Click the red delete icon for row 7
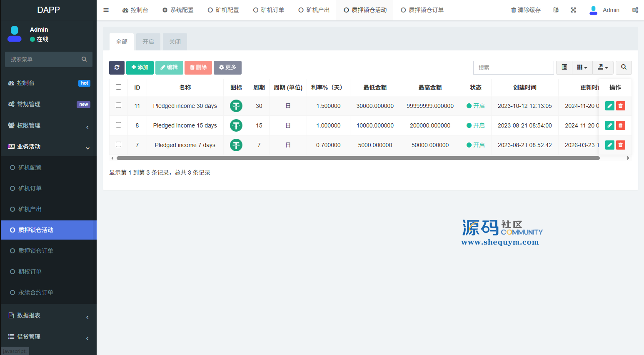Image resolution: width=644 pixels, height=355 pixels. pos(620,145)
